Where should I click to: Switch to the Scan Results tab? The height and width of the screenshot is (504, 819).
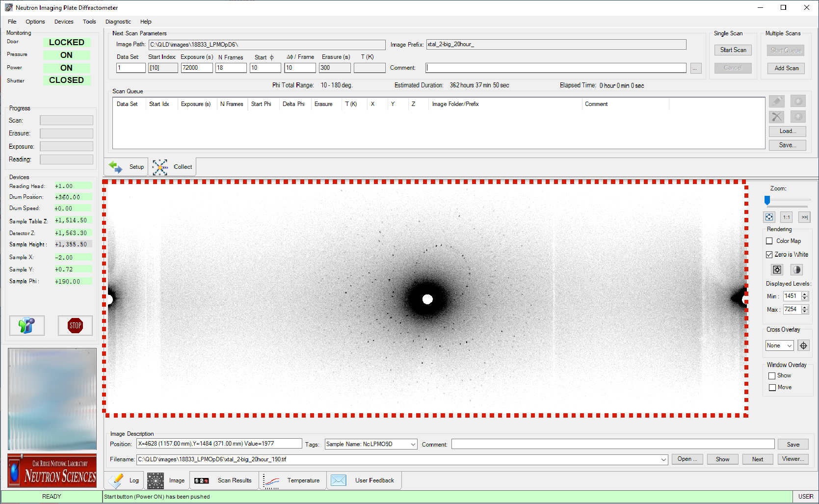(x=234, y=480)
